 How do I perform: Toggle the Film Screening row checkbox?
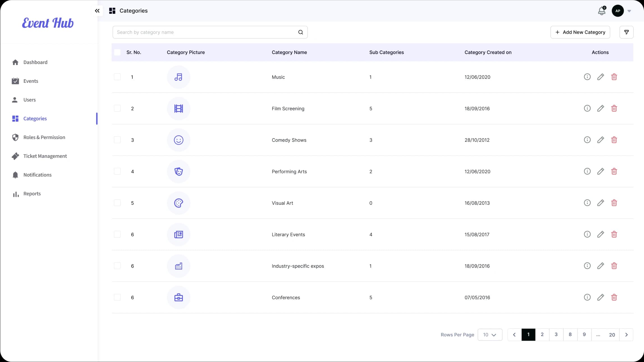point(117,108)
